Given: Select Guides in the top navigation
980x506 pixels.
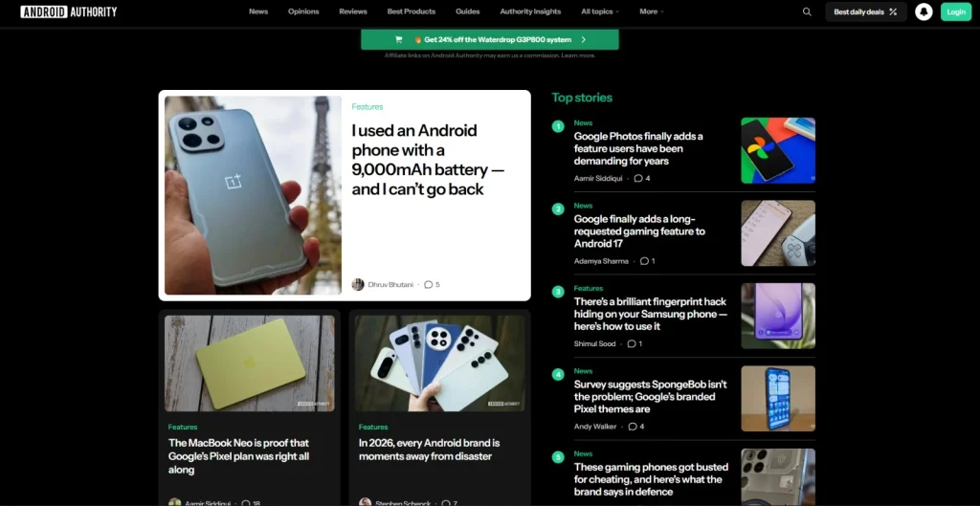Looking at the screenshot, I should tap(467, 11).
